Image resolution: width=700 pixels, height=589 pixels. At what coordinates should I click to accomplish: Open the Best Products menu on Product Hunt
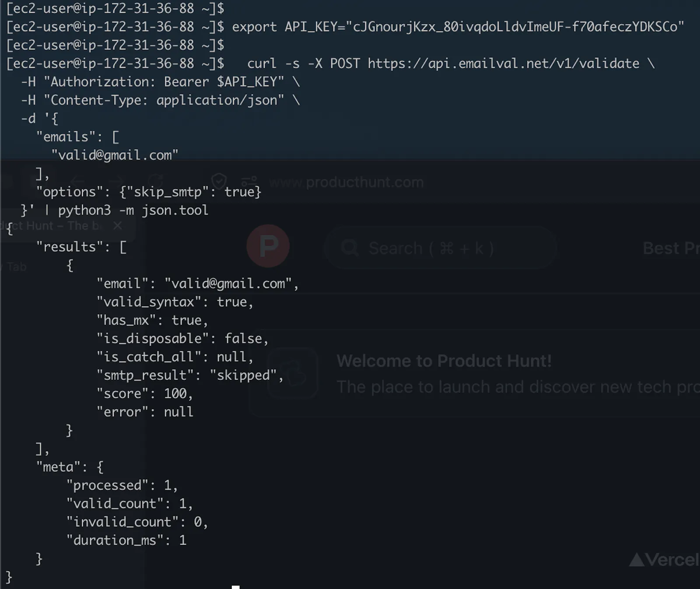671,248
